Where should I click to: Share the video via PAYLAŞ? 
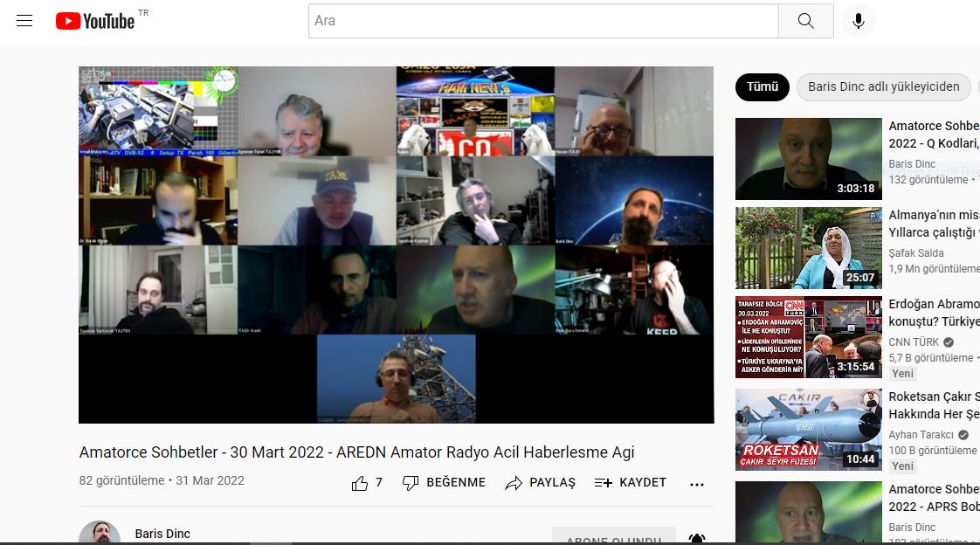tap(541, 483)
